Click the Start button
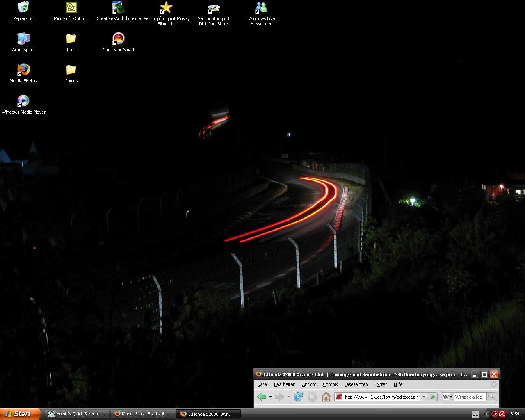The height and width of the screenshot is (420, 525). tap(20, 414)
